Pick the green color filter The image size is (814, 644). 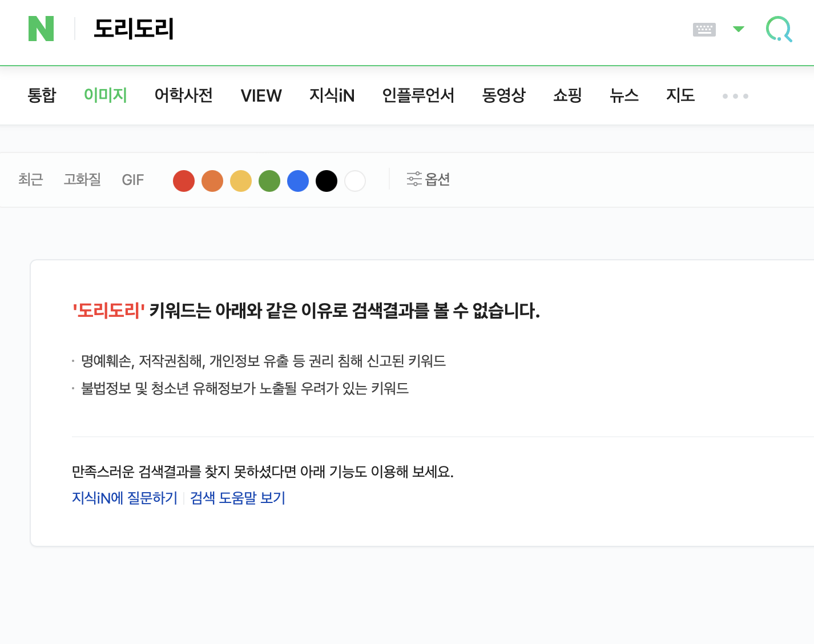click(x=269, y=181)
